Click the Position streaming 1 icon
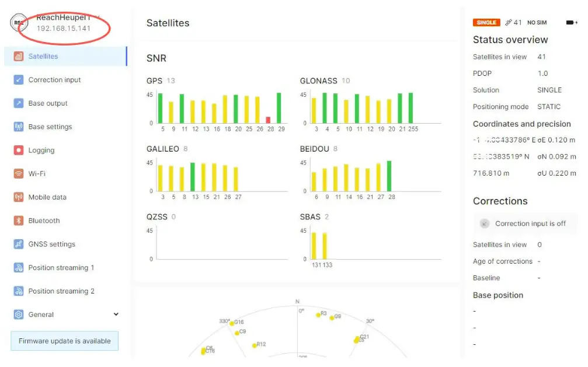The height and width of the screenshot is (367, 588). click(x=18, y=268)
